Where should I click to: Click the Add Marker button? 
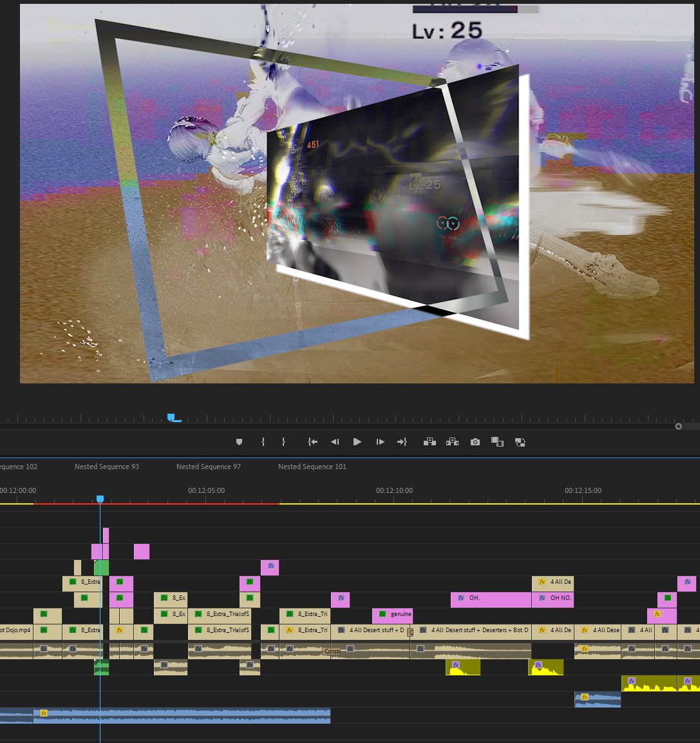click(x=239, y=441)
